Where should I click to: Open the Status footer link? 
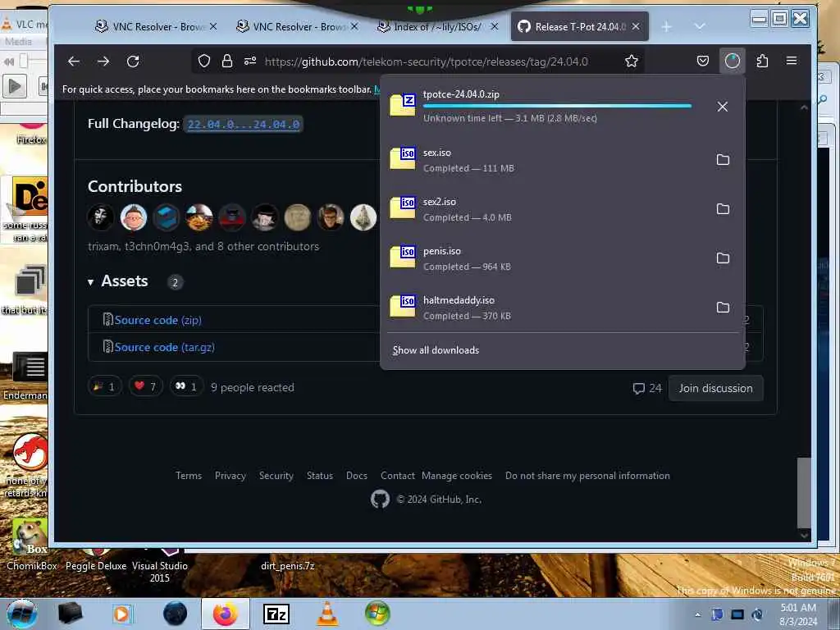coord(320,476)
